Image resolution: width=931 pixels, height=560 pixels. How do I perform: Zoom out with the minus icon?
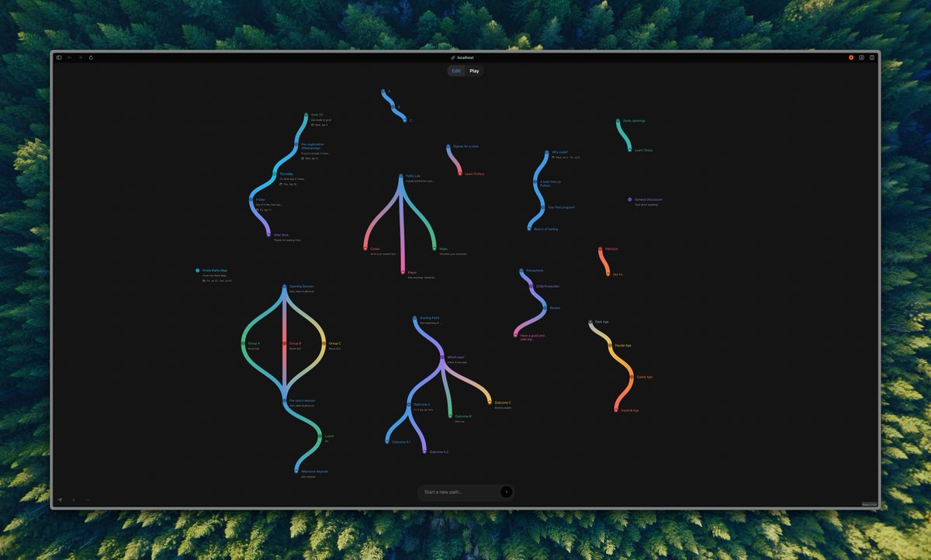pos(88,500)
